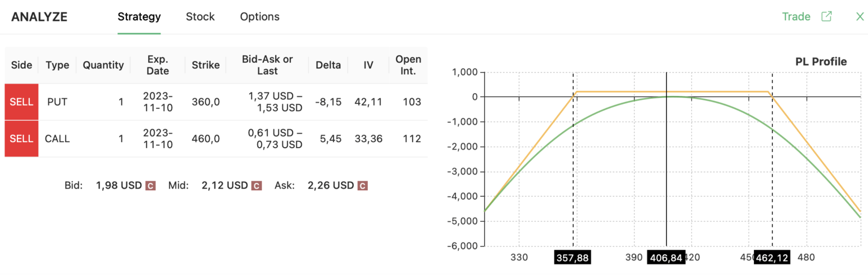The height and width of the screenshot is (275, 868).
Task: Select the 406,84 current price marker
Action: click(x=666, y=258)
